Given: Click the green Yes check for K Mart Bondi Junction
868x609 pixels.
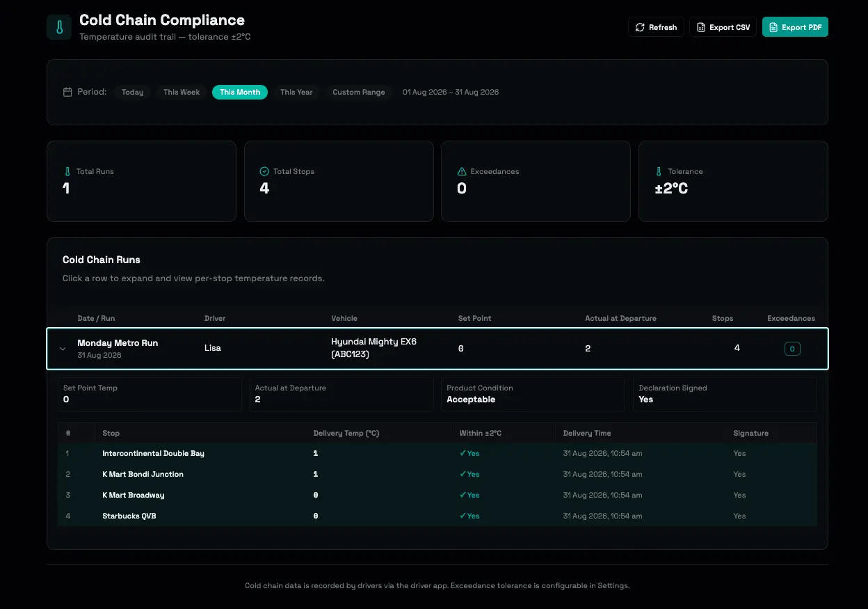Looking at the screenshot, I should 469,474.
